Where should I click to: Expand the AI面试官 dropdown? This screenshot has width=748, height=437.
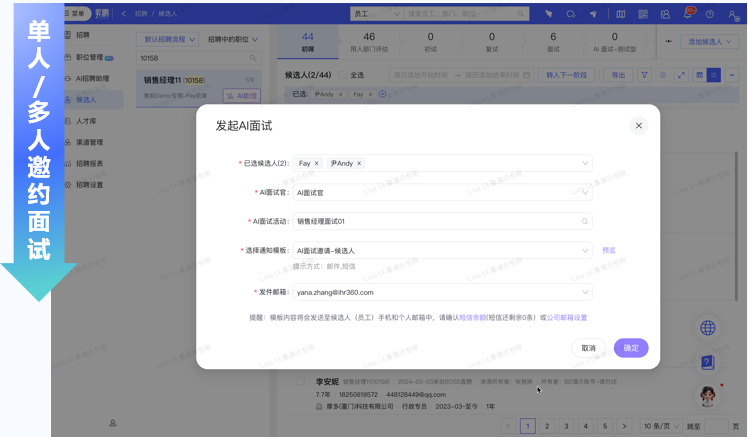point(585,192)
